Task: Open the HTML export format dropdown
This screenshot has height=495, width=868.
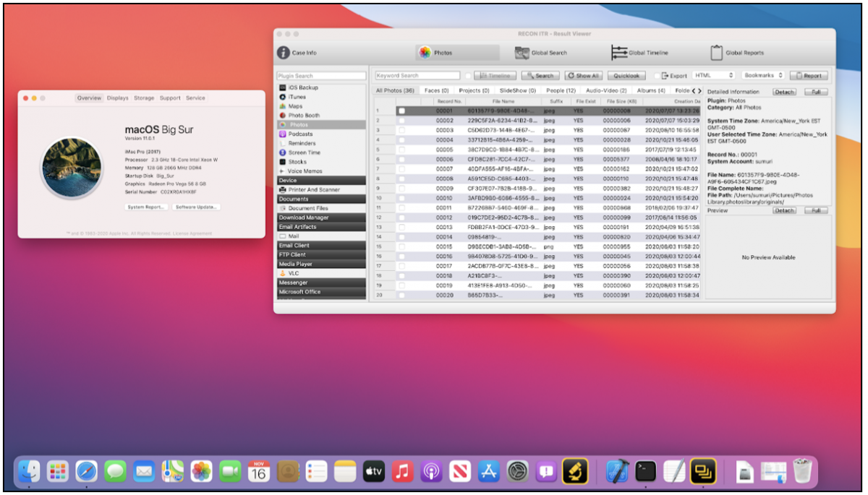Action: 713,75
